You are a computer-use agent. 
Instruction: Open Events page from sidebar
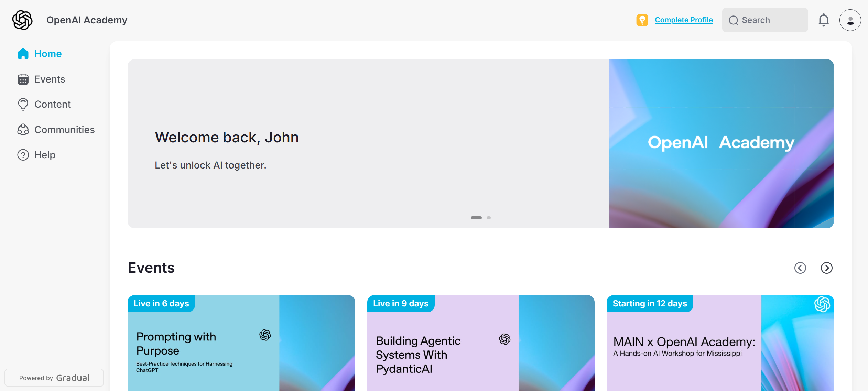point(41,79)
